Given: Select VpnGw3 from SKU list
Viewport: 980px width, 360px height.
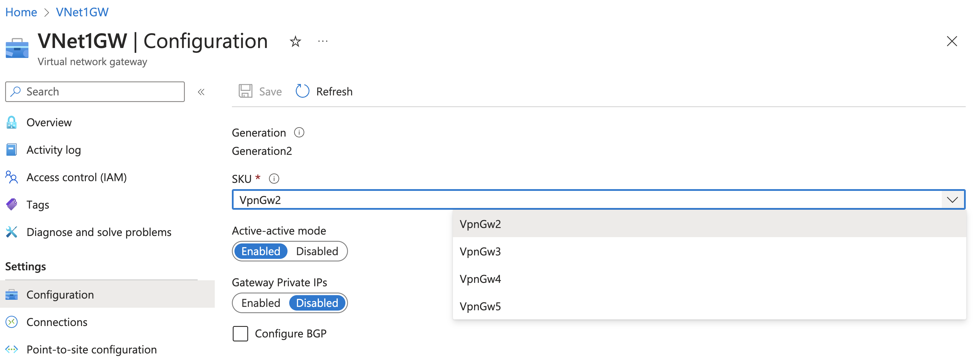Looking at the screenshot, I should click(480, 251).
